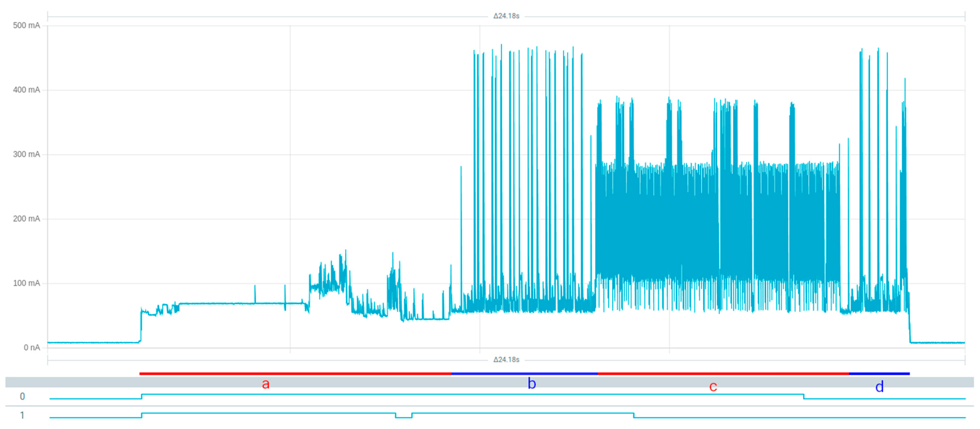Click the 400 mA axis label
Screen dimensions: 980x429
26,90
